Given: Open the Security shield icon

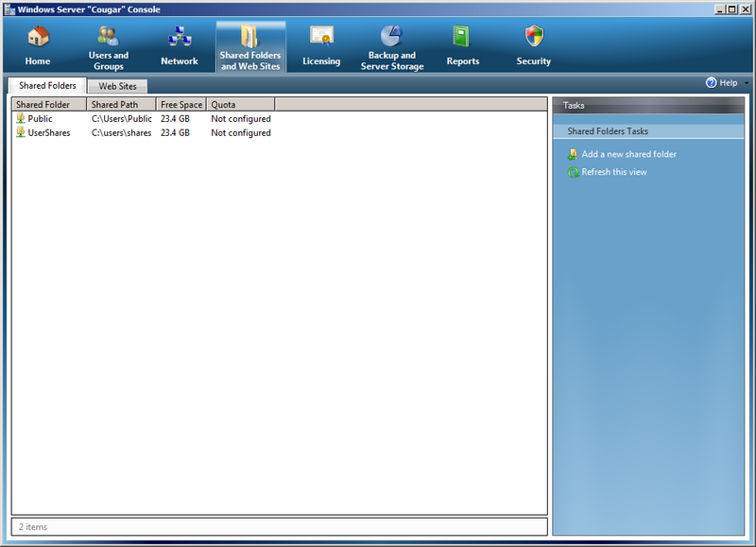Looking at the screenshot, I should [x=534, y=36].
